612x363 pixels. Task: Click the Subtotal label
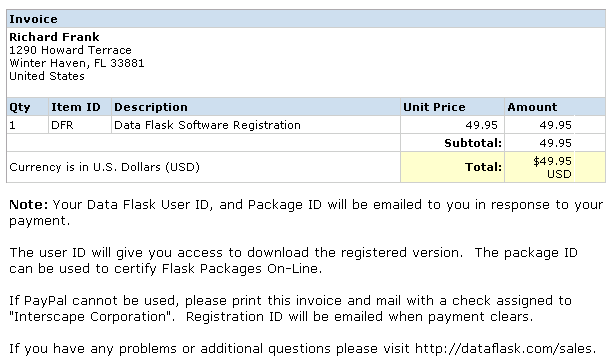tap(473, 143)
